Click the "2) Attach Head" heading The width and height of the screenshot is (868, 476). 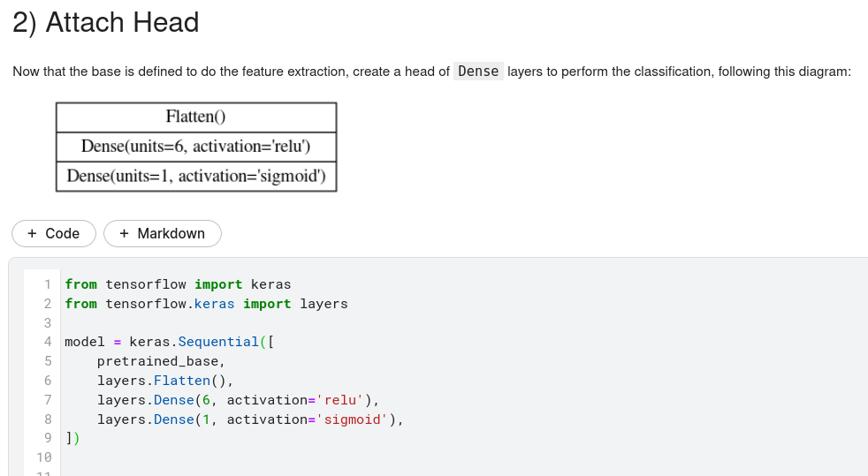[x=106, y=22]
